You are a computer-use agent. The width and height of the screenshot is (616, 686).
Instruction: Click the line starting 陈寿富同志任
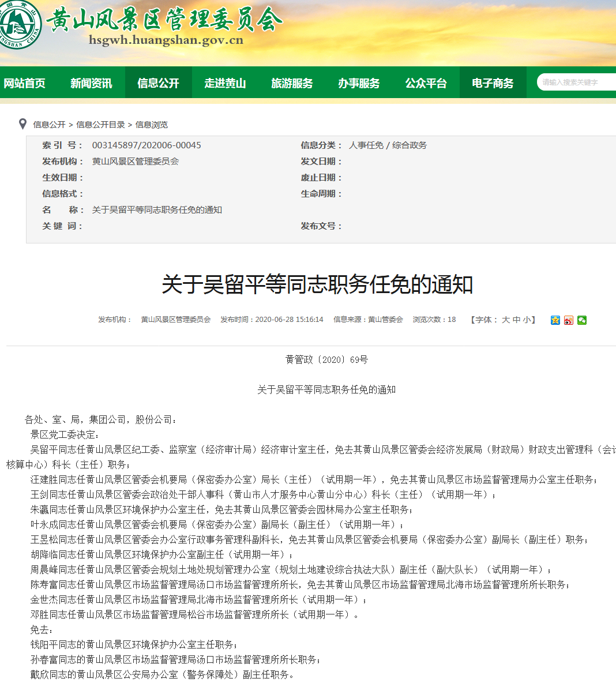point(300,584)
